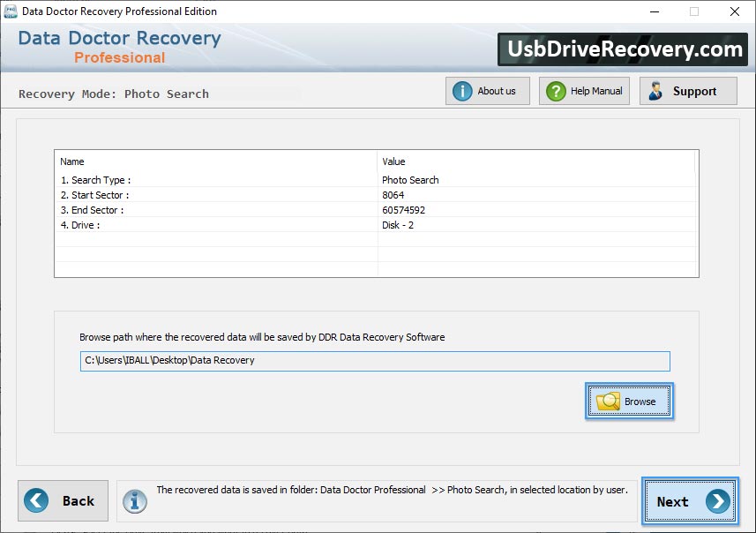Close the Data Doctor Recovery window

click(x=734, y=11)
